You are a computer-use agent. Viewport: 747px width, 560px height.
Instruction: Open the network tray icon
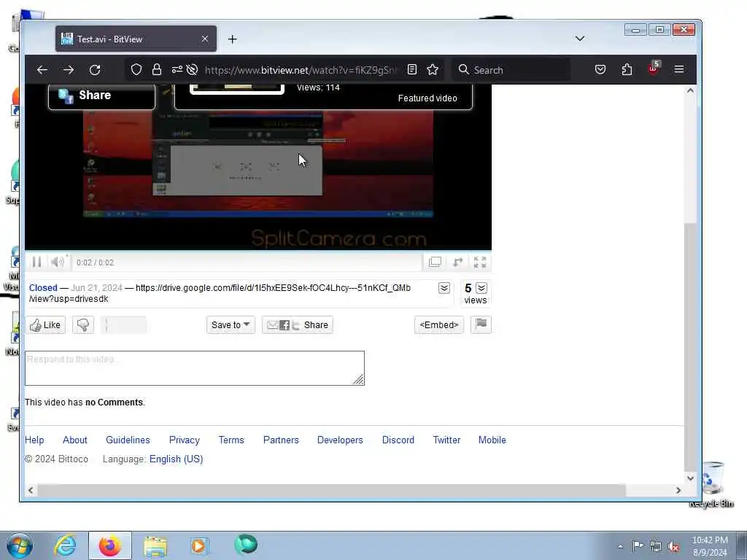(x=656, y=546)
